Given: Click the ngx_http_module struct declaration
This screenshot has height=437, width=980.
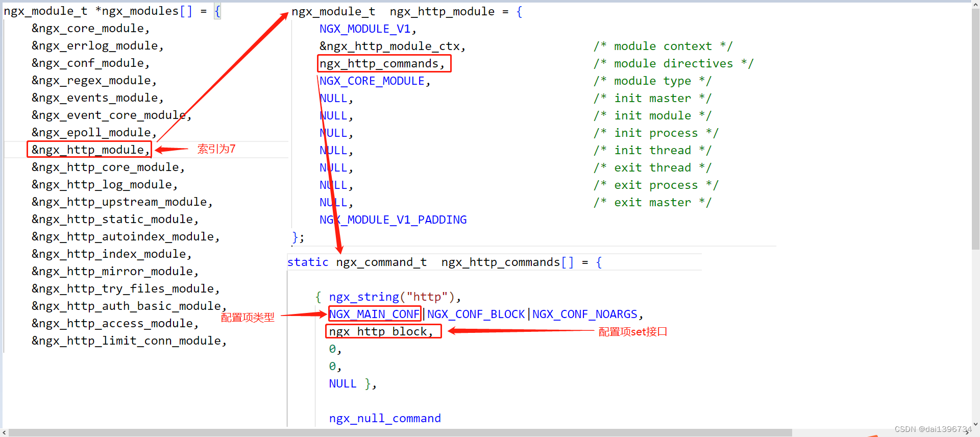Looking at the screenshot, I should tap(407, 11).
